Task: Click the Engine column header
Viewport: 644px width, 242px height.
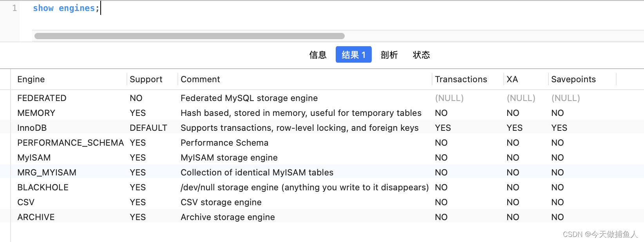Action: point(31,79)
